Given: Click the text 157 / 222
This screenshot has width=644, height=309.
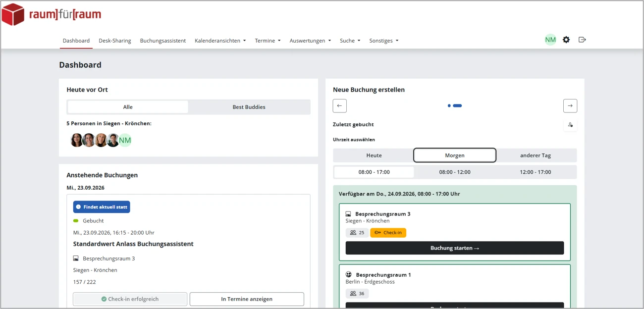Looking at the screenshot, I should pyautogui.click(x=85, y=282).
